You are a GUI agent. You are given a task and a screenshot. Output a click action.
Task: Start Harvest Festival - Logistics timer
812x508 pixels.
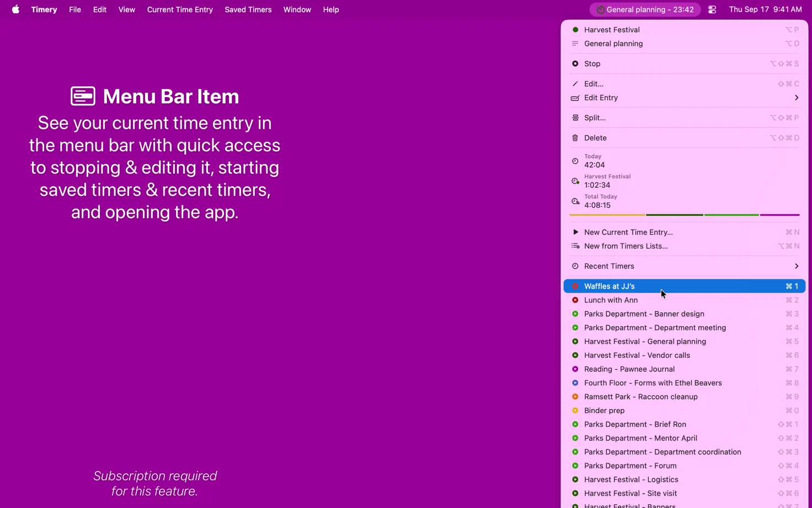pos(685,479)
